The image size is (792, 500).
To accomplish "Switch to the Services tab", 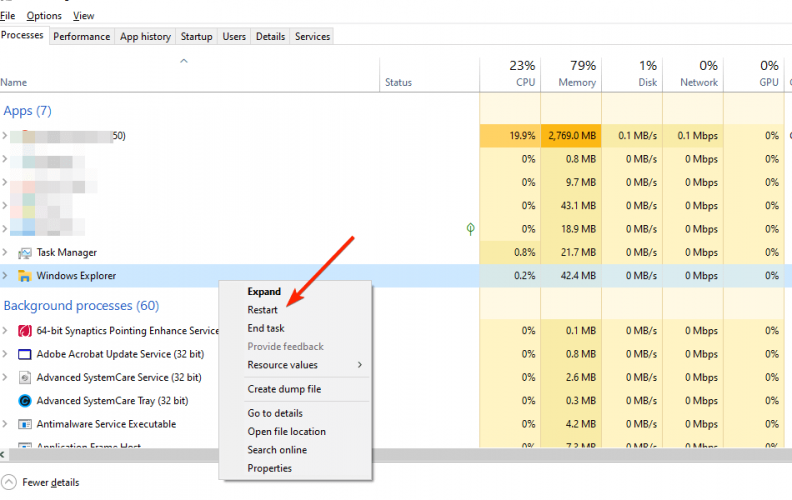I will (312, 36).
